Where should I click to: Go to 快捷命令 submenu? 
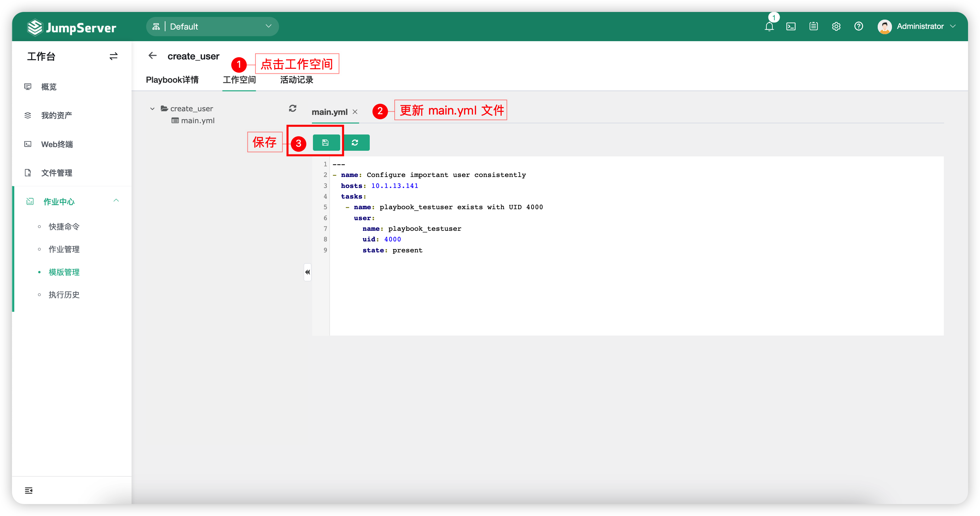(64, 227)
